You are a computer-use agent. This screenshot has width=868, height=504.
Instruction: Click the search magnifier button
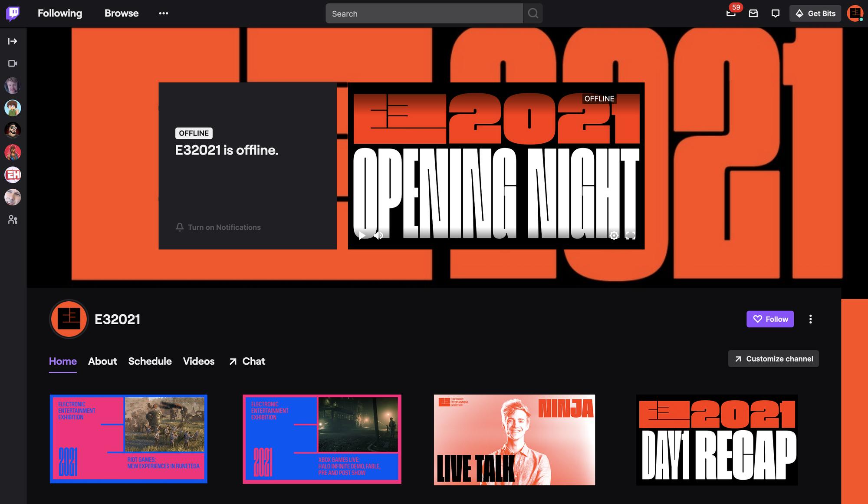point(533,13)
